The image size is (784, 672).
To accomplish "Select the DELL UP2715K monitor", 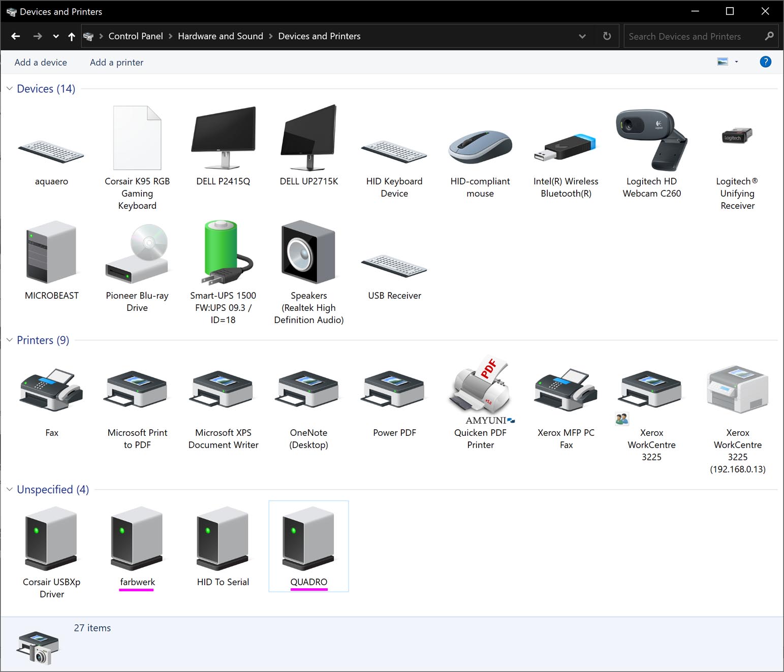I will [x=308, y=138].
